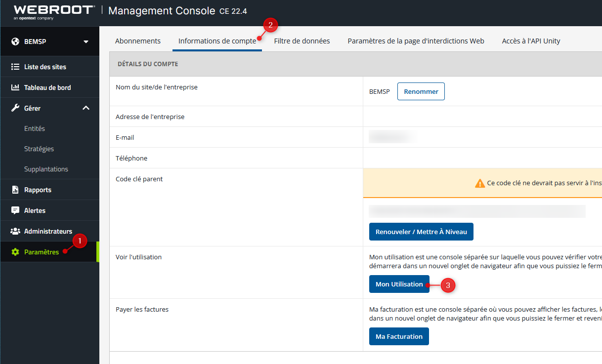Open the BEMSP site dropdown arrow

(86, 41)
